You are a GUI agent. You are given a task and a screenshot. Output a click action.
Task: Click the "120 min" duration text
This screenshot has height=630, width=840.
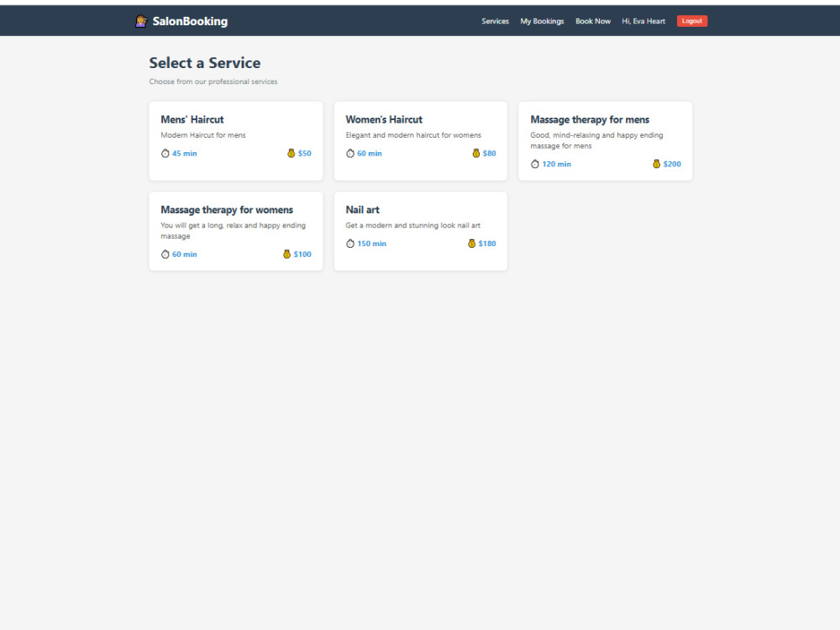coord(557,164)
